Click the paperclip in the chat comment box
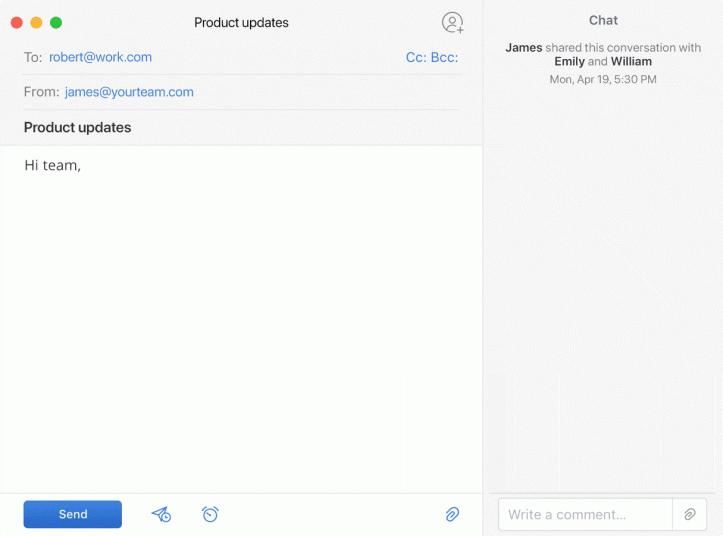This screenshot has width=723, height=536. 689,514
